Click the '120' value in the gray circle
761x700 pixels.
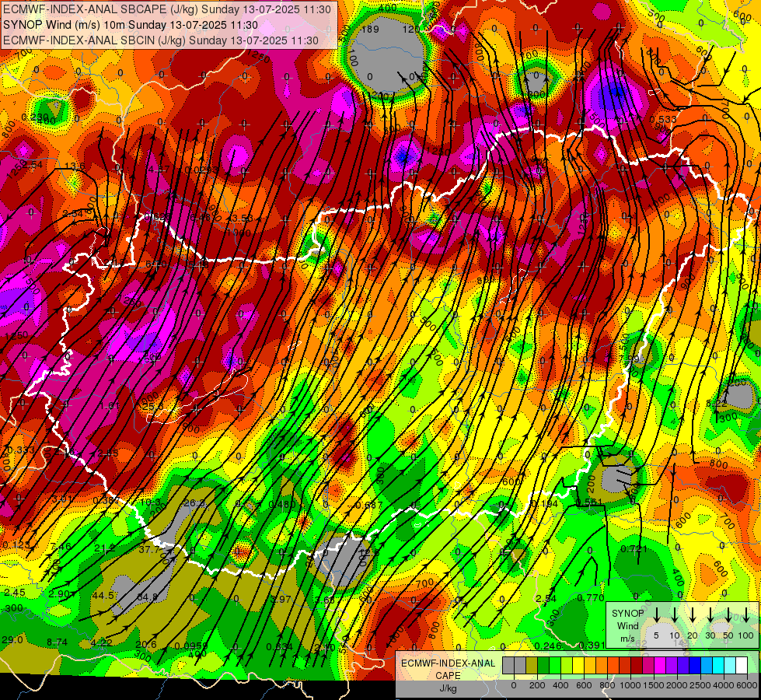(x=411, y=29)
